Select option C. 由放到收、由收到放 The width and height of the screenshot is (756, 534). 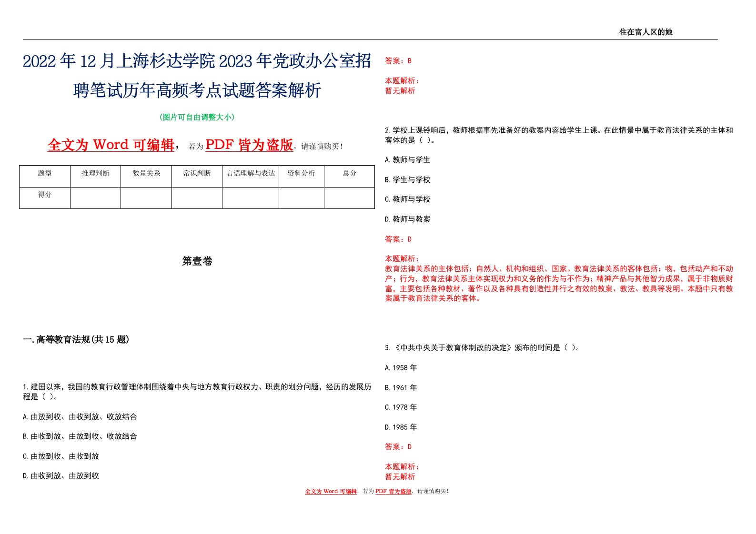coord(61,456)
